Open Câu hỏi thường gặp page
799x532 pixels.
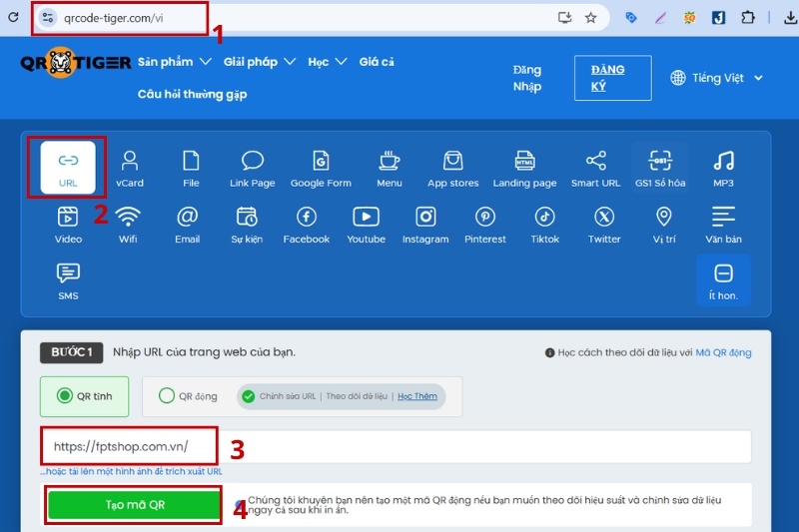tap(192, 94)
